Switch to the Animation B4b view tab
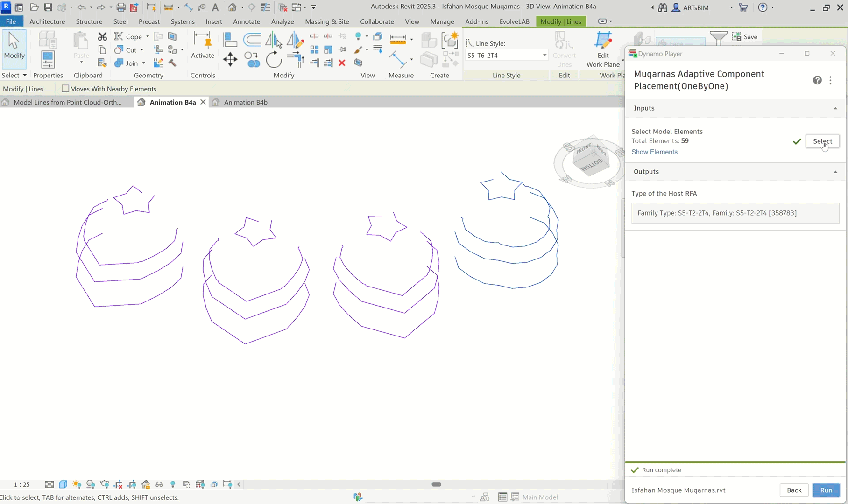The height and width of the screenshot is (504, 848). tap(245, 102)
